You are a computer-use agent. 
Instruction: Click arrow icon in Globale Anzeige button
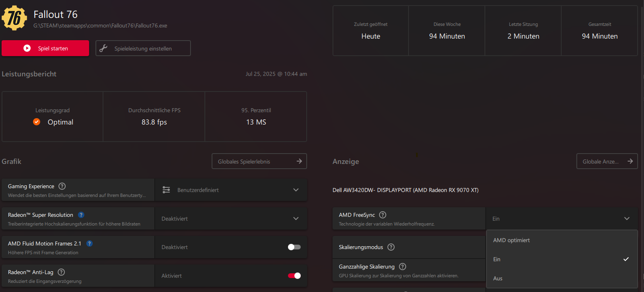click(x=630, y=161)
